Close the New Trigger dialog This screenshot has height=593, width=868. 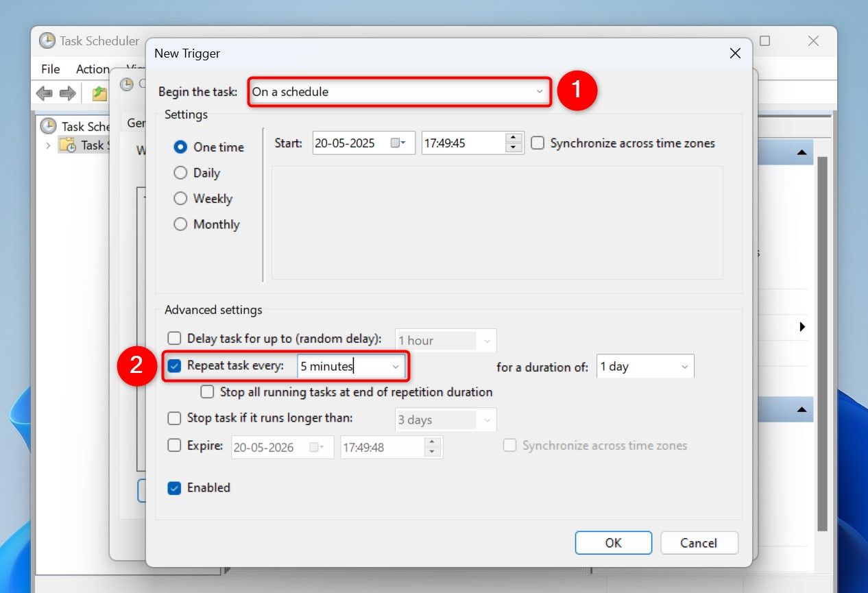(x=735, y=53)
